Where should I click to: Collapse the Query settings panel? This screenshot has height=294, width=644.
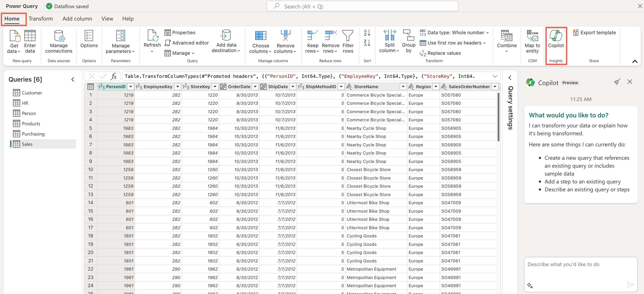(511, 79)
